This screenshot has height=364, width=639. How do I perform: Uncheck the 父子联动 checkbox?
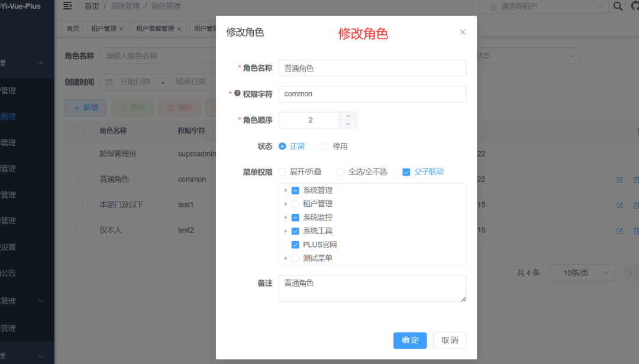[406, 172]
